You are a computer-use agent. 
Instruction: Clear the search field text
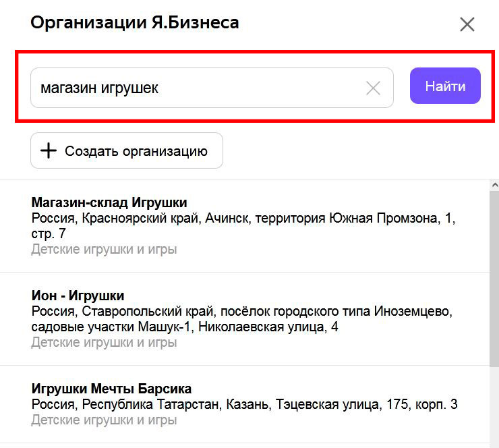tap(373, 88)
